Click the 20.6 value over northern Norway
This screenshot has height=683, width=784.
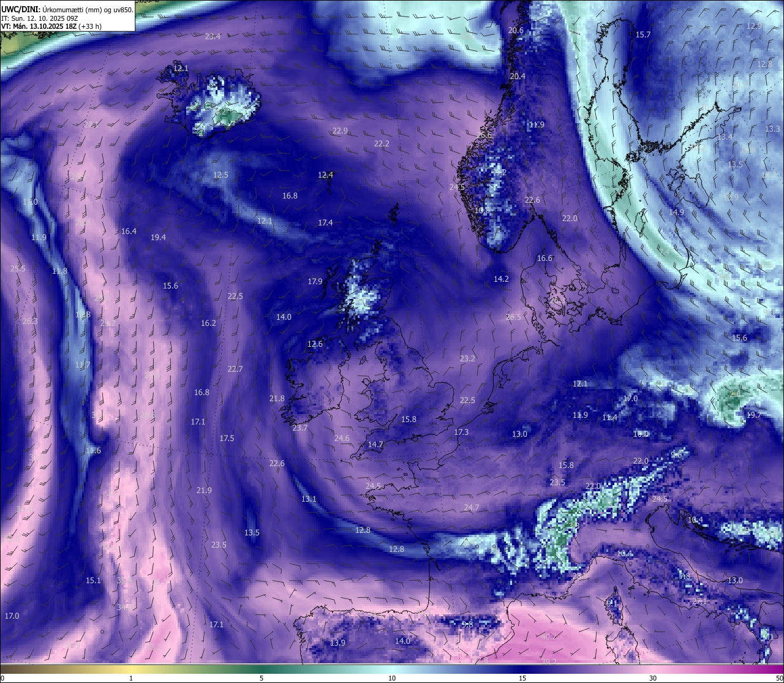[516, 31]
